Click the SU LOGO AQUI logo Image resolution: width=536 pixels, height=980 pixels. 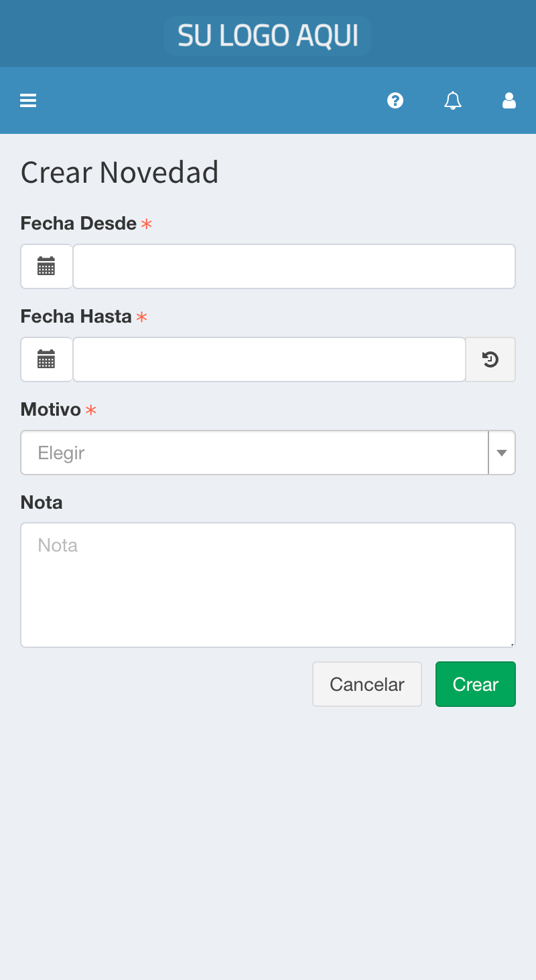point(268,35)
